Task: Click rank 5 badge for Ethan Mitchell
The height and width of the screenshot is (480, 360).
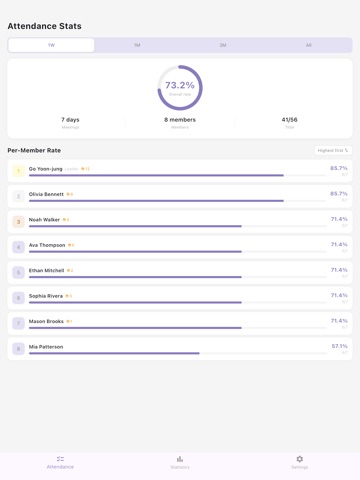Action: tap(18, 273)
